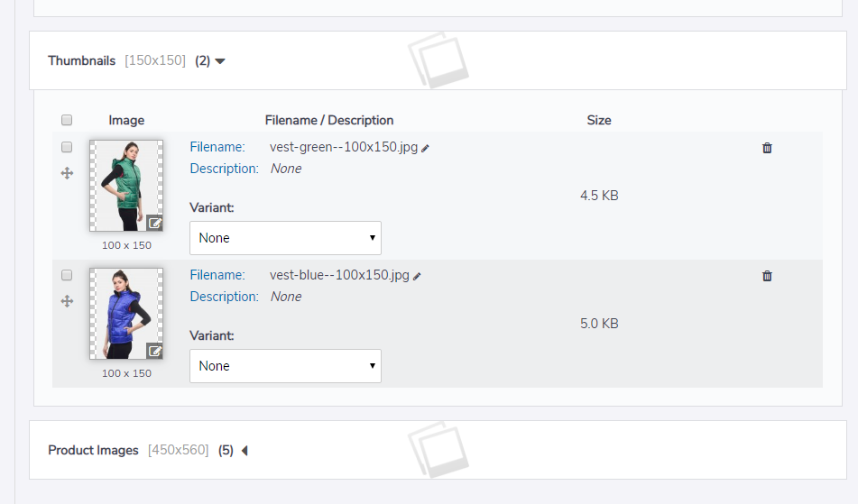The image size is (858, 504).
Task: Open Variant dropdown for vest-blue image
Action: coord(285,366)
